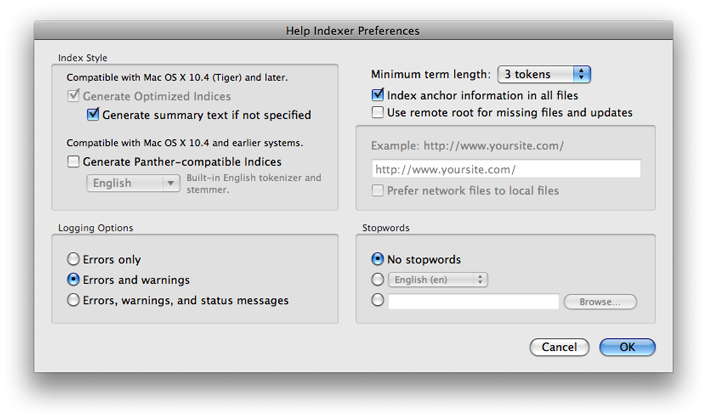Screen dimensions: 707x419
Task: Confirm preferences with the OK button
Action: pyautogui.click(x=627, y=347)
